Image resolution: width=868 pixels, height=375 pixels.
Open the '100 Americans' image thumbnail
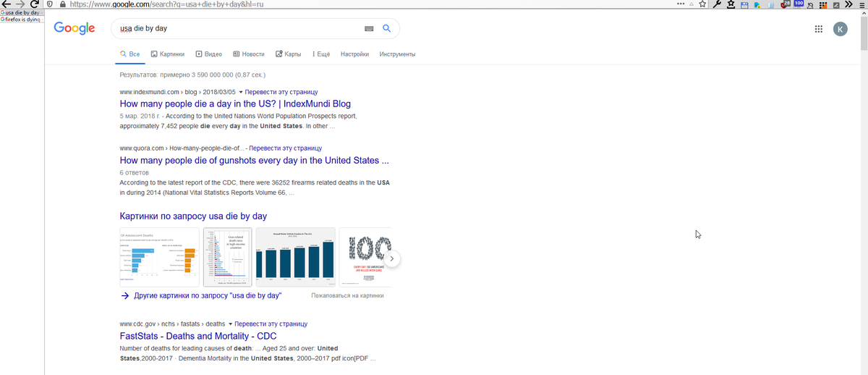(x=365, y=257)
